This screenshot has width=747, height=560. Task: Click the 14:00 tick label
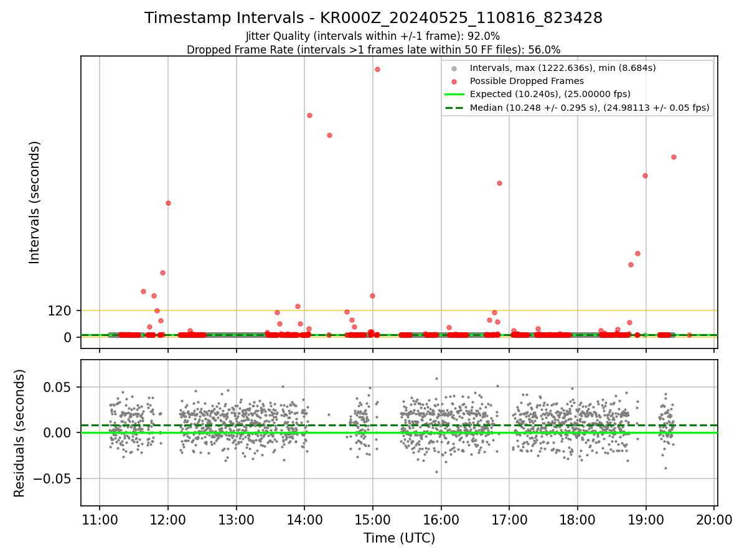[304, 520]
